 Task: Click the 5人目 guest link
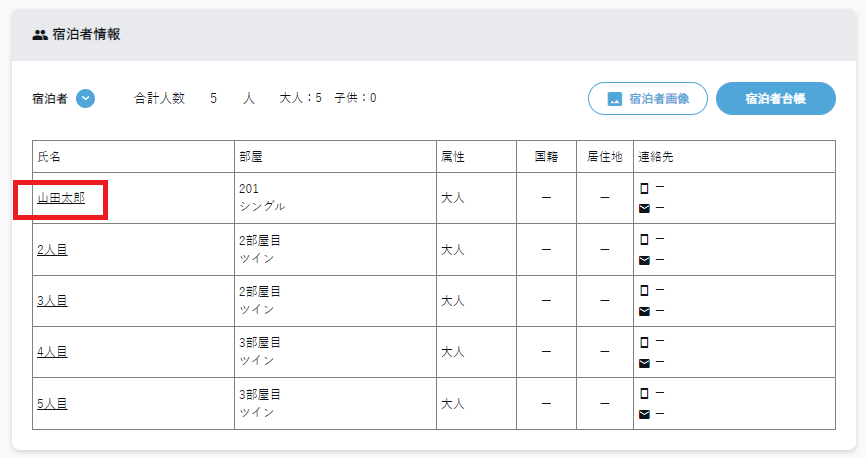click(52, 404)
